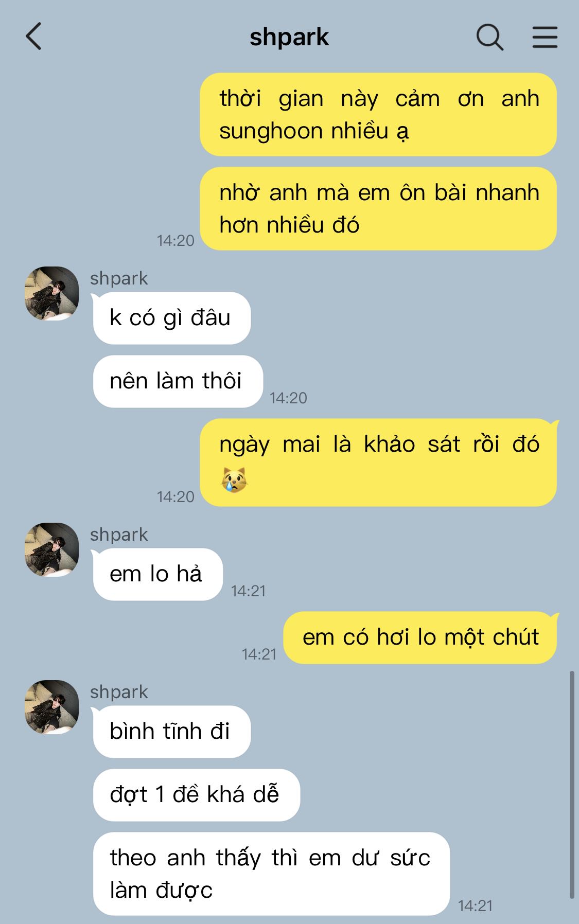Screen dimensions: 579x924
Task: Open the hamburger menu icon
Action: click(x=545, y=37)
